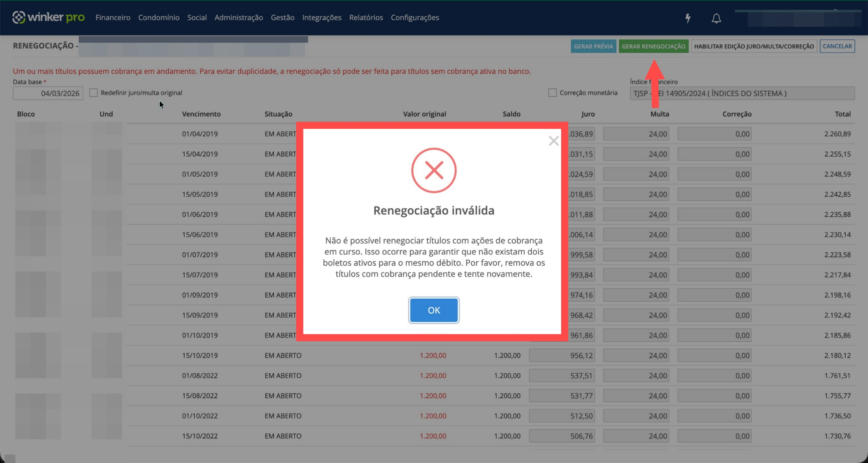Open the Financeiro menu
This screenshot has height=463, width=868.
click(113, 17)
